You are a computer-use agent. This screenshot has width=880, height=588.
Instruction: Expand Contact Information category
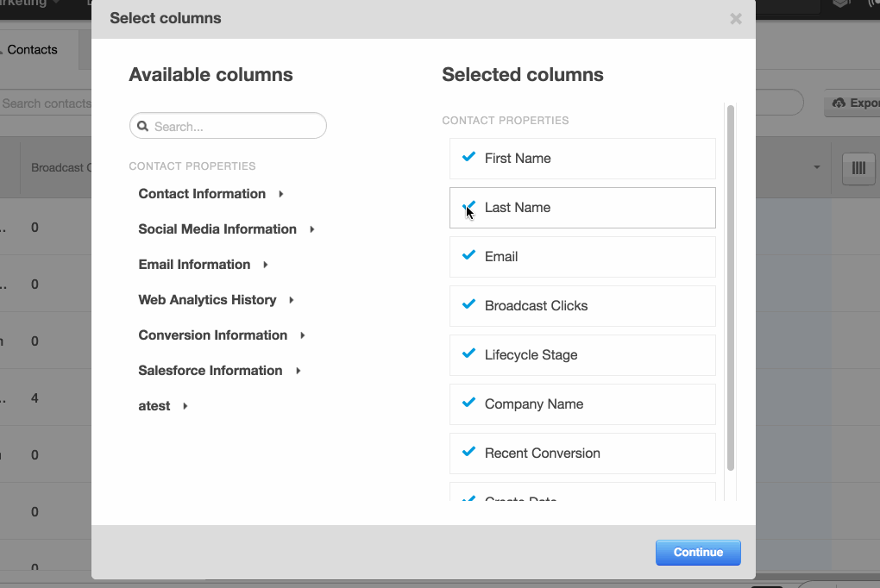pyautogui.click(x=211, y=194)
